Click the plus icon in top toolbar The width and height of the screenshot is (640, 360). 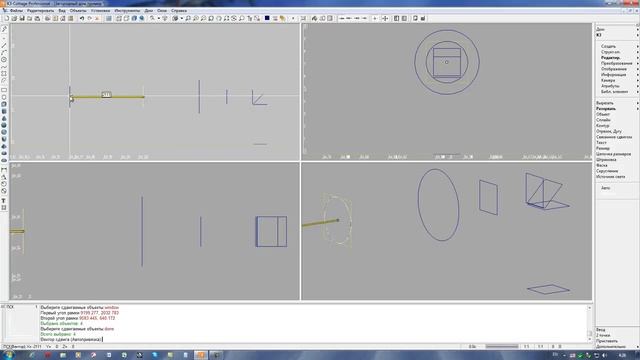pyautogui.click(x=375, y=18)
